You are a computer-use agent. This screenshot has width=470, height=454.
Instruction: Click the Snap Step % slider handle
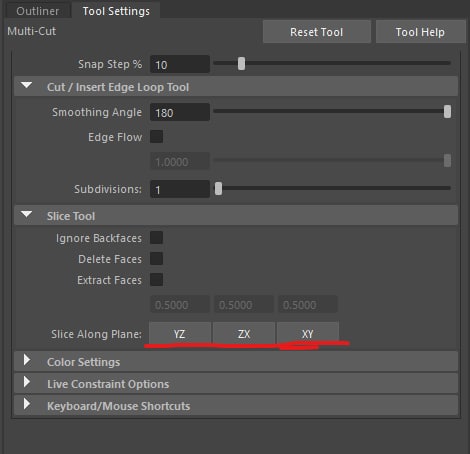(241, 63)
